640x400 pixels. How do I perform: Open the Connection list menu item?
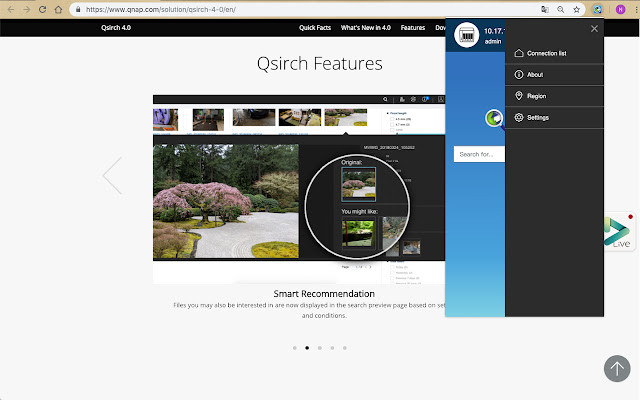coord(545,53)
